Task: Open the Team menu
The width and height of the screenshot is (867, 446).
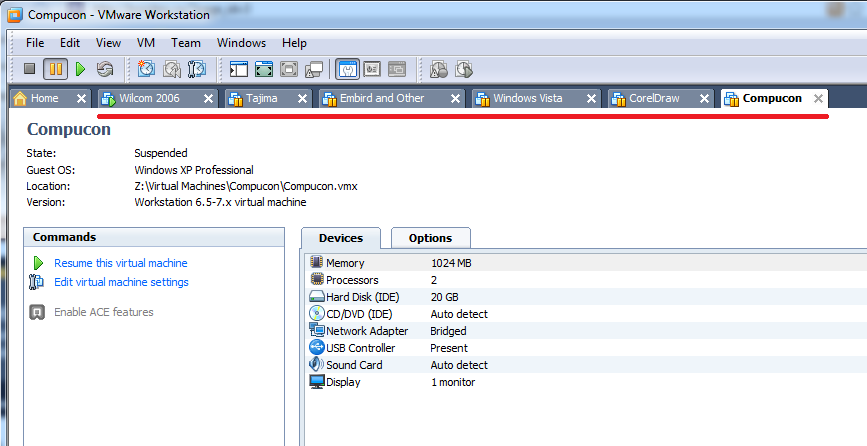Action: (185, 43)
